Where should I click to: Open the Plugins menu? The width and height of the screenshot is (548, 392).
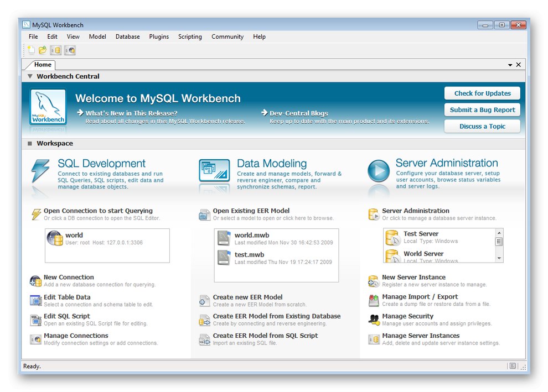(x=159, y=36)
